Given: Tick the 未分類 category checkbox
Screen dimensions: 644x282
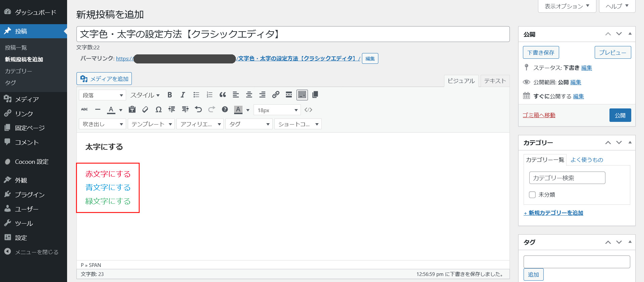Looking at the screenshot, I should click(532, 195).
